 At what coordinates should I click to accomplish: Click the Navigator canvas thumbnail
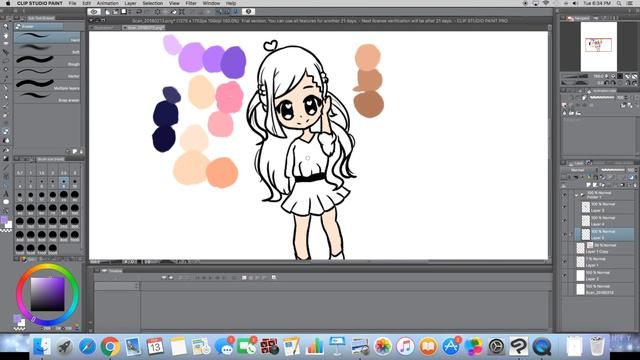[x=598, y=47]
